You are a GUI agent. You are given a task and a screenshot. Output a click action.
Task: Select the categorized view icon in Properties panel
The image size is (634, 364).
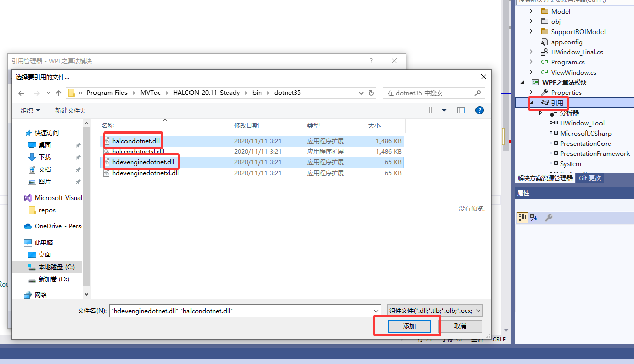click(x=522, y=217)
